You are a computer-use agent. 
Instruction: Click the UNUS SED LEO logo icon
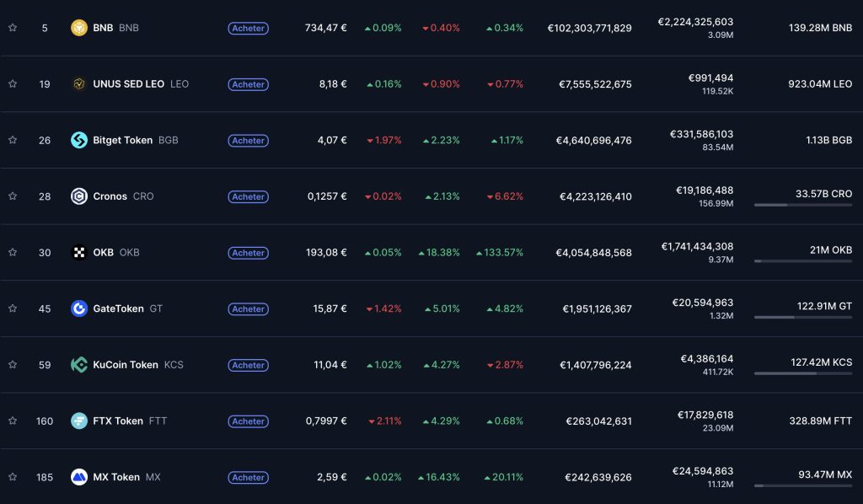pos(79,84)
